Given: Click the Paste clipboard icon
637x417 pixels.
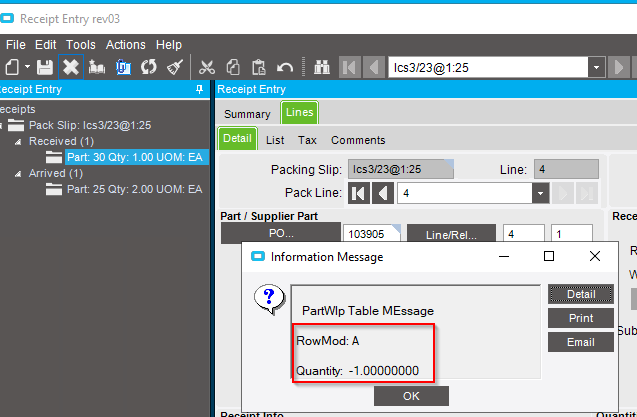Looking at the screenshot, I should coord(258,67).
